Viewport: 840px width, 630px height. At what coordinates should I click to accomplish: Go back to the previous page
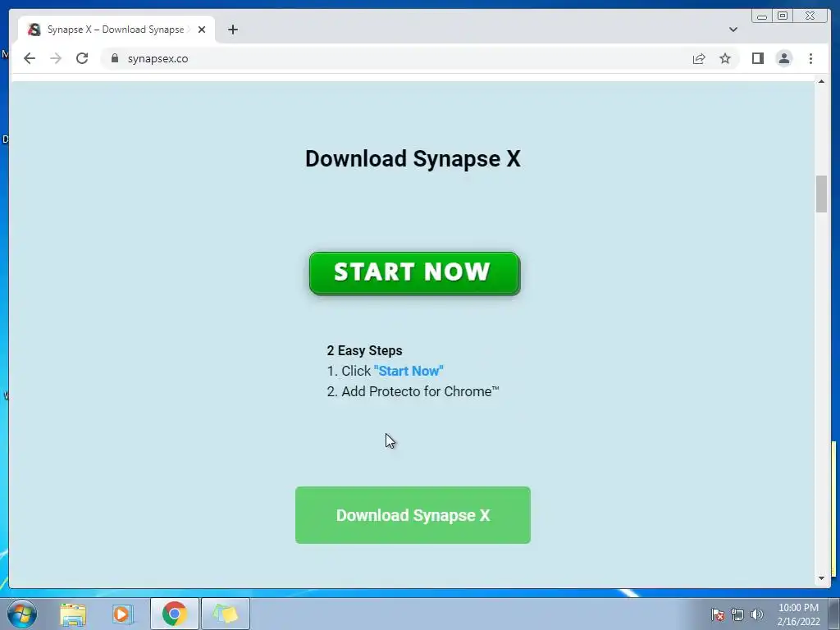pyautogui.click(x=30, y=58)
